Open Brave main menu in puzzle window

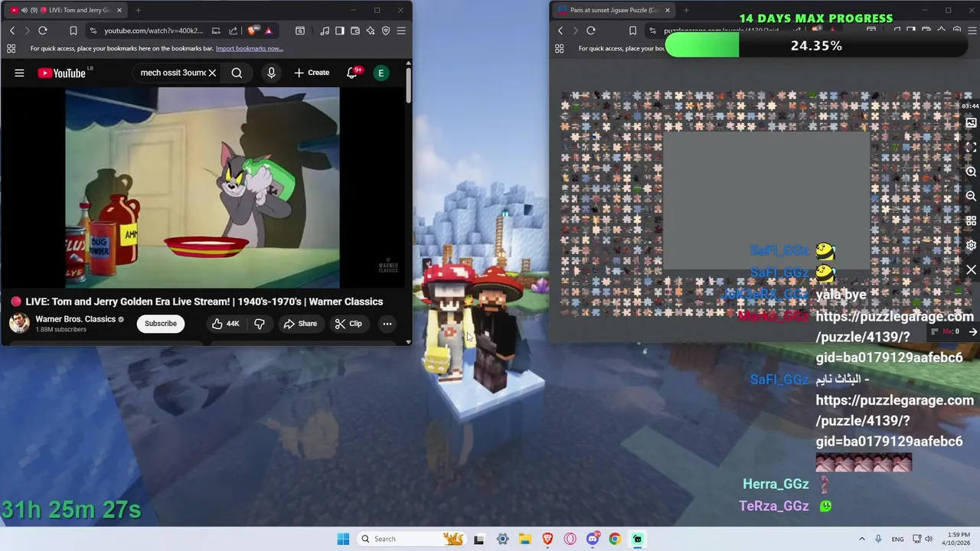click(x=972, y=31)
